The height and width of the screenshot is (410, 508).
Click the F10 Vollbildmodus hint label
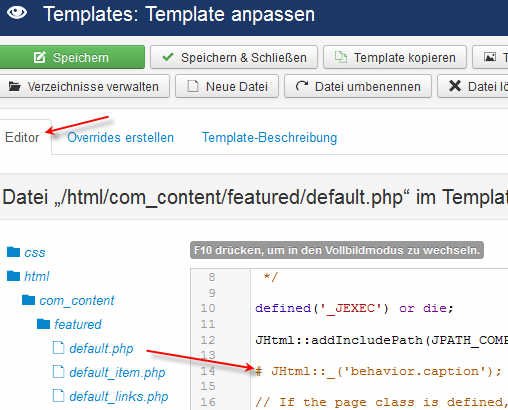337,250
